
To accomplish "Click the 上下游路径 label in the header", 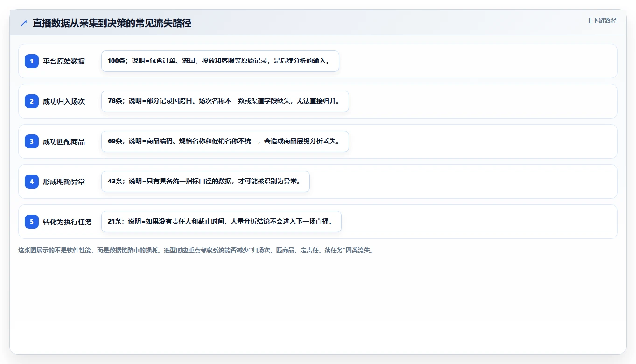I will pos(601,21).
